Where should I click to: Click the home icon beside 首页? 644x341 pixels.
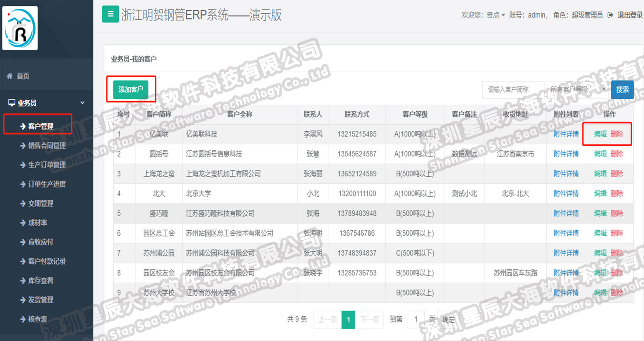[x=9, y=76]
